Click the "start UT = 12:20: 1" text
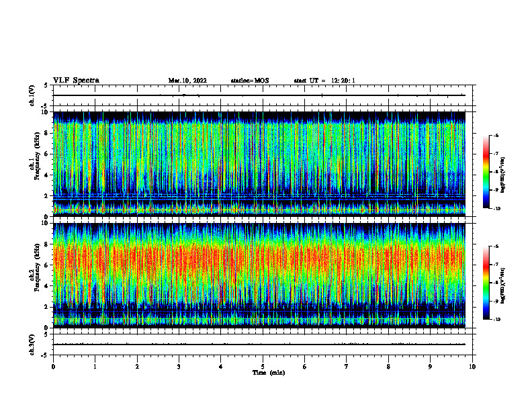Screen dimensions: 532x411 pos(324,81)
